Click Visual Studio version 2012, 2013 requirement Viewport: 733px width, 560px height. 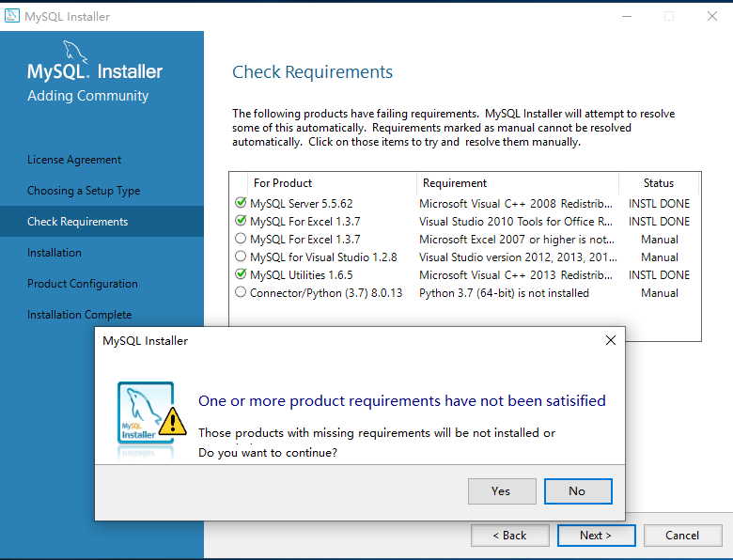[x=518, y=257]
